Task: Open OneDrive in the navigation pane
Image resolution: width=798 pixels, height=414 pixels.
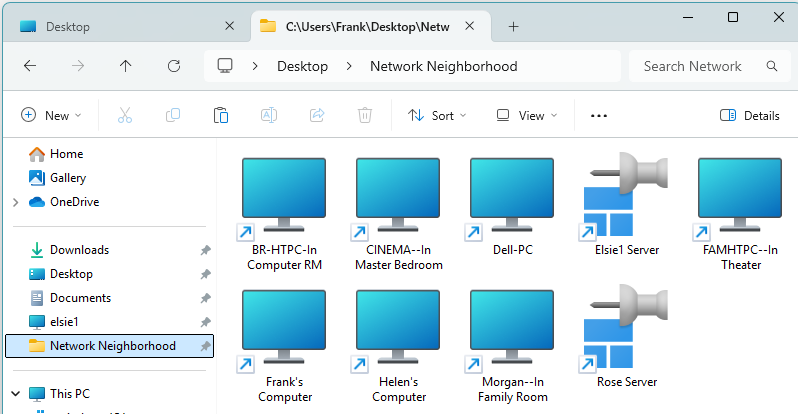Action: point(74,202)
